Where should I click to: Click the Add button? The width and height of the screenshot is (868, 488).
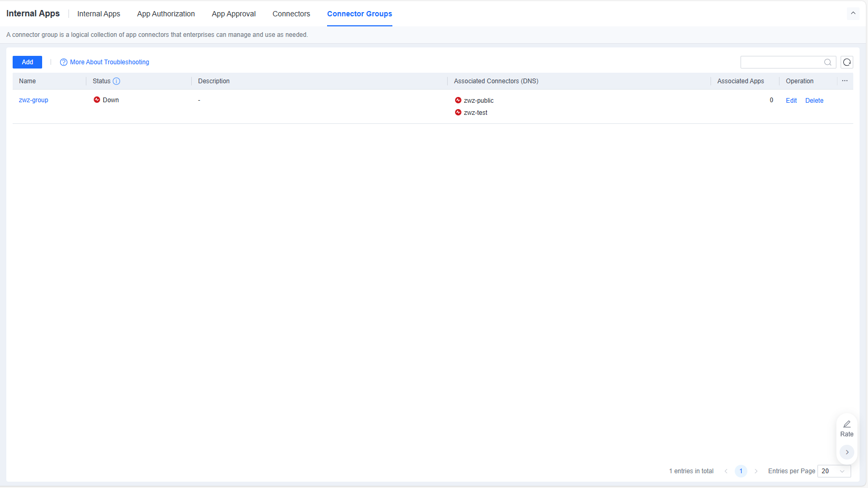[27, 62]
